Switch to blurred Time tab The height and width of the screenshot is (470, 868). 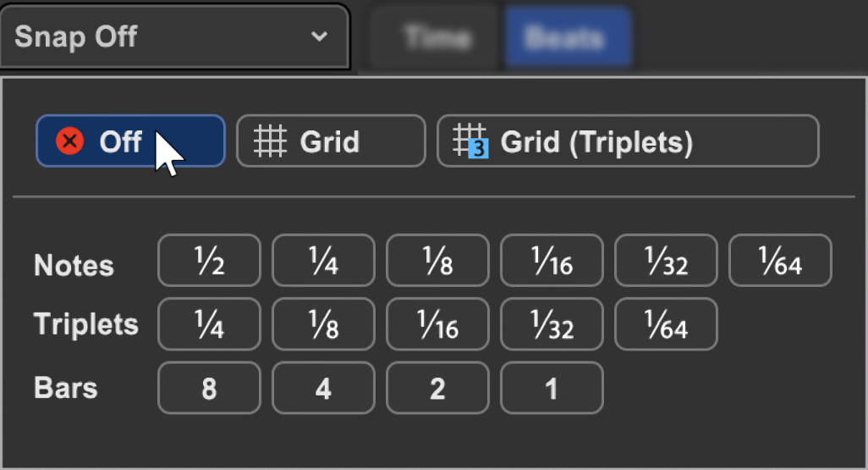[437, 38]
